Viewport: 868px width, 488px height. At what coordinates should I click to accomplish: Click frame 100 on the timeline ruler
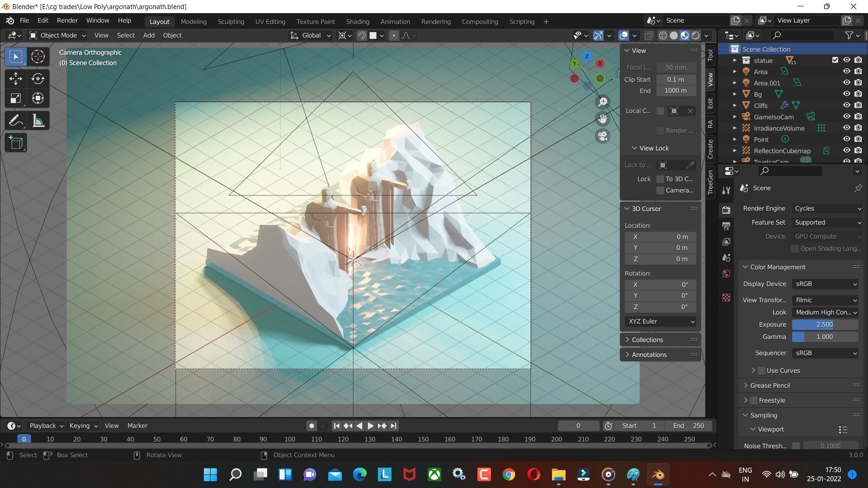point(290,439)
